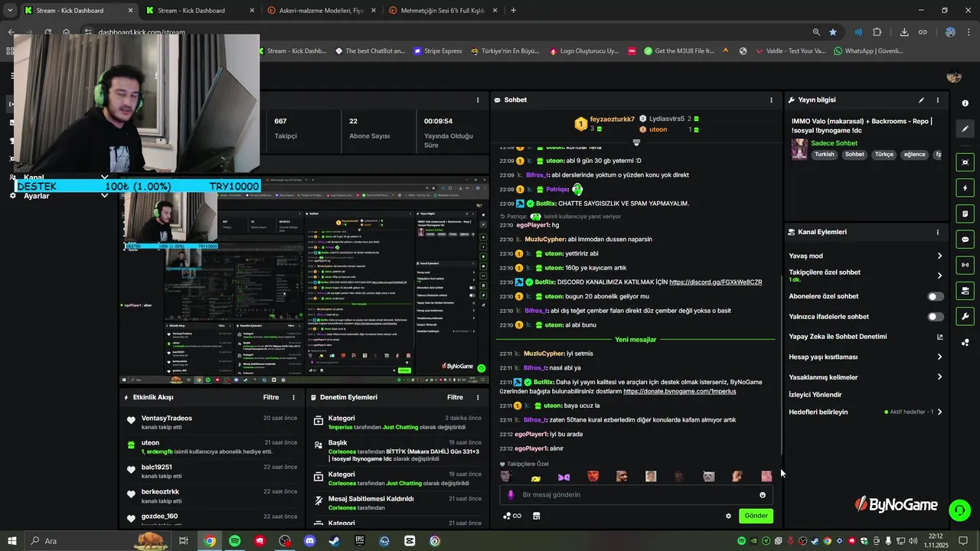Click the camera roster icon in right sidebar
980x551 pixels.
point(965,291)
